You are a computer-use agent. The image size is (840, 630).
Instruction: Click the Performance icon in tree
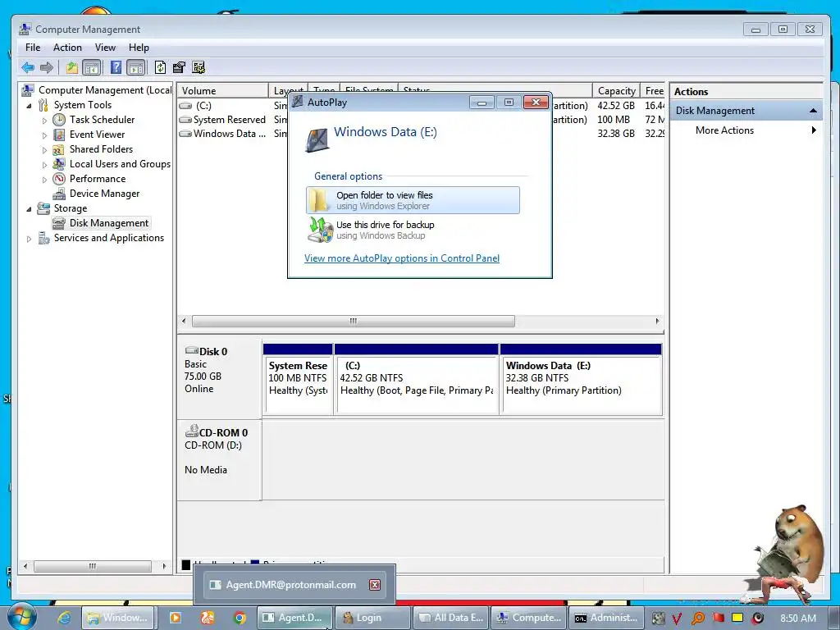click(59, 179)
